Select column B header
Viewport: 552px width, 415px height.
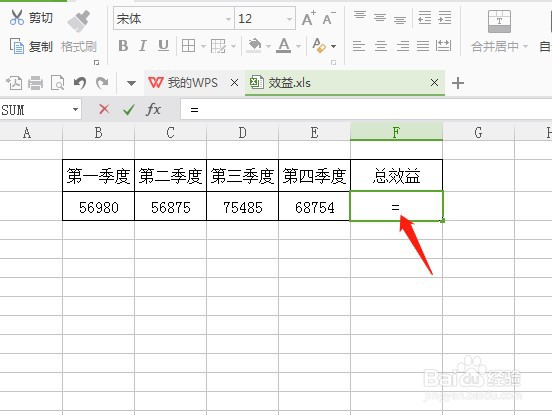(x=98, y=132)
